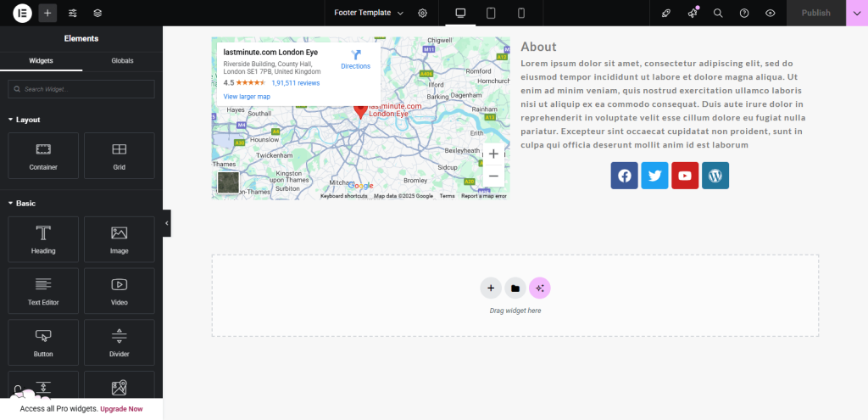Click the Search Widget input field
This screenshot has width=868, height=420.
[81, 89]
